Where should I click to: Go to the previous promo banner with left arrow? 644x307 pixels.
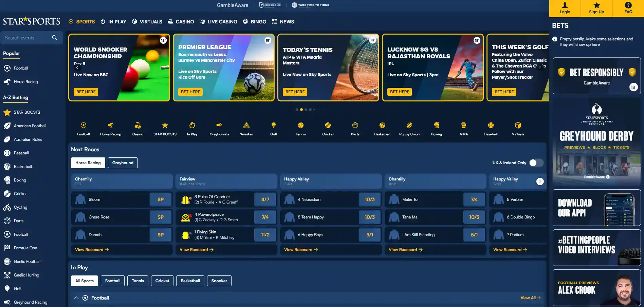(77, 68)
